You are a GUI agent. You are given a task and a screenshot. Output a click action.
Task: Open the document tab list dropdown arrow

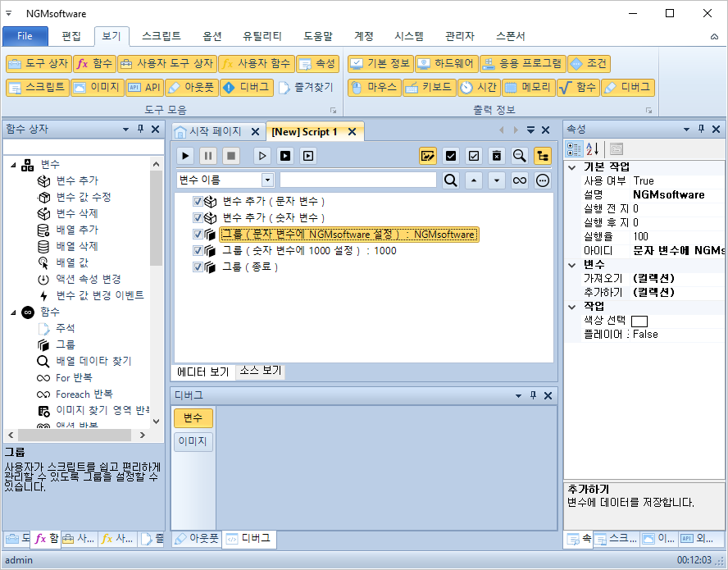(530, 130)
